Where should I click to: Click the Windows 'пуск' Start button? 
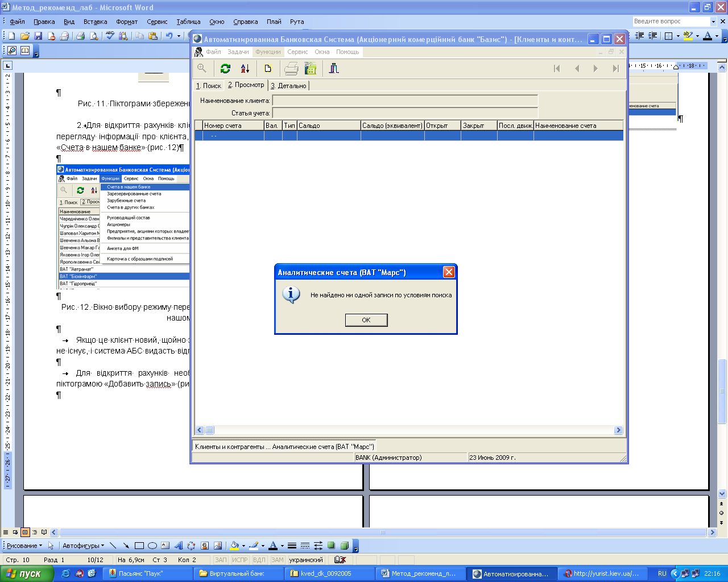pos(27,573)
